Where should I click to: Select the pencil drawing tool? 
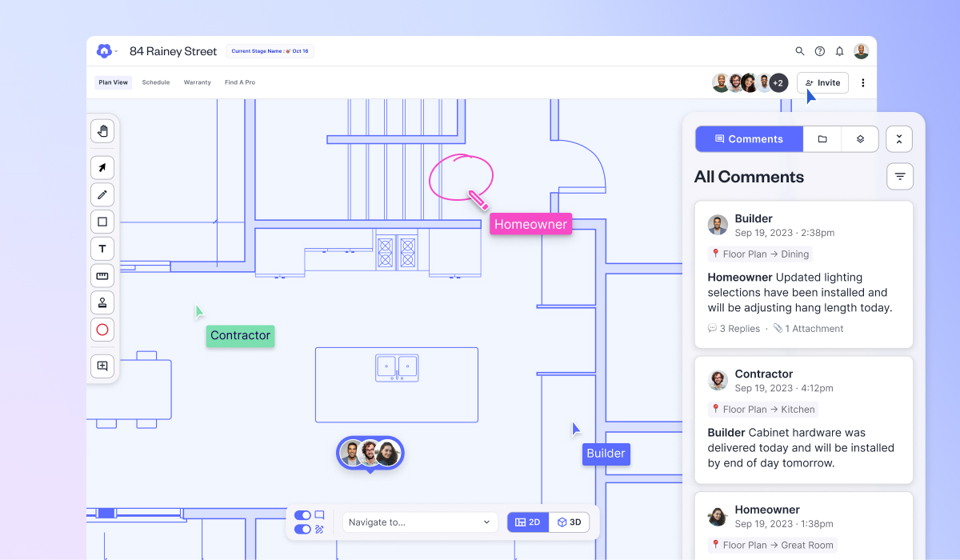coord(102,194)
